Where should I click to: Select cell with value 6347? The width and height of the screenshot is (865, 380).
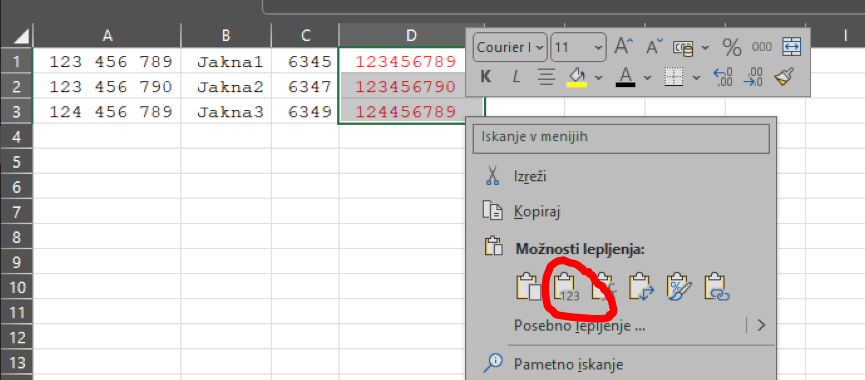click(x=305, y=87)
